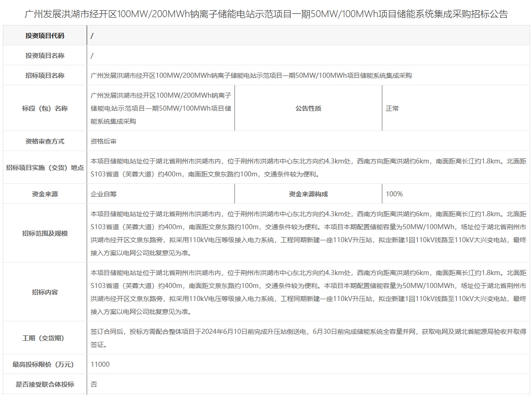Image resolution: width=532 pixels, height=395 pixels.
Task: Click the 否 value for 联合体投标
Action: [94, 384]
